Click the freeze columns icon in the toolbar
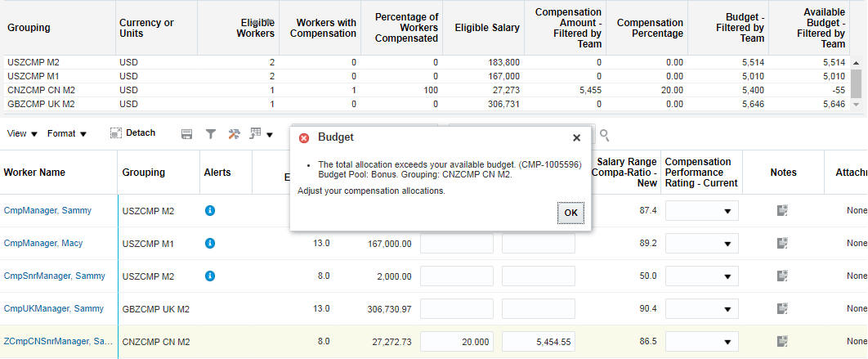The height and width of the screenshot is (359, 868). [x=186, y=133]
